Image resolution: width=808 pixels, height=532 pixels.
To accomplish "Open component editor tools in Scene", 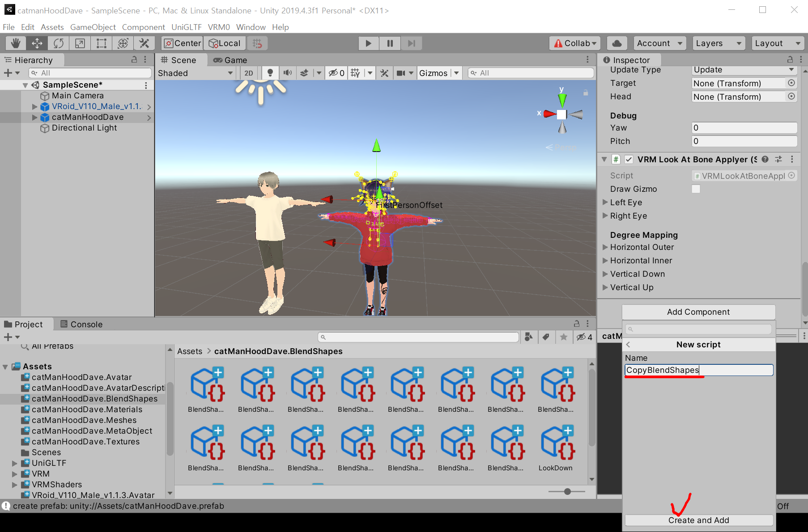I will (384, 73).
